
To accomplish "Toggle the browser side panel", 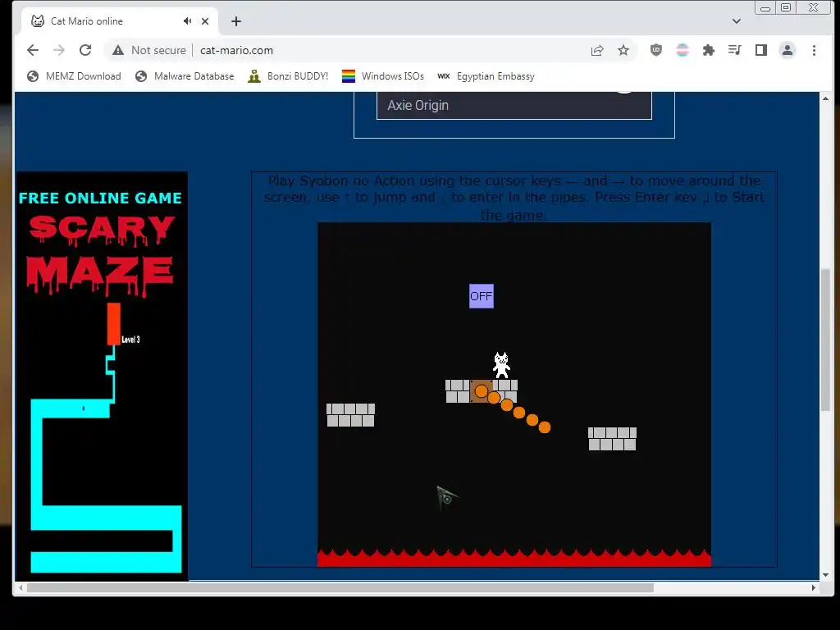I will [760, 50].
